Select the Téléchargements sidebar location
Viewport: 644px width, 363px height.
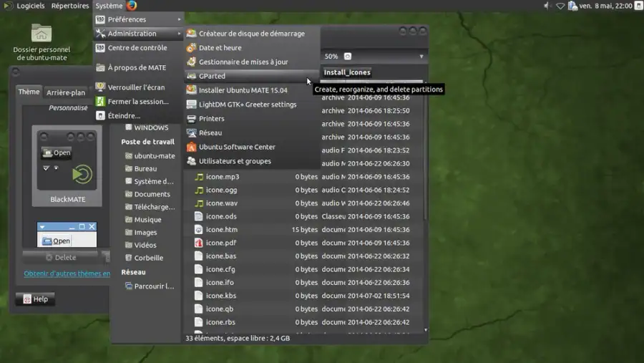[150, 207]
